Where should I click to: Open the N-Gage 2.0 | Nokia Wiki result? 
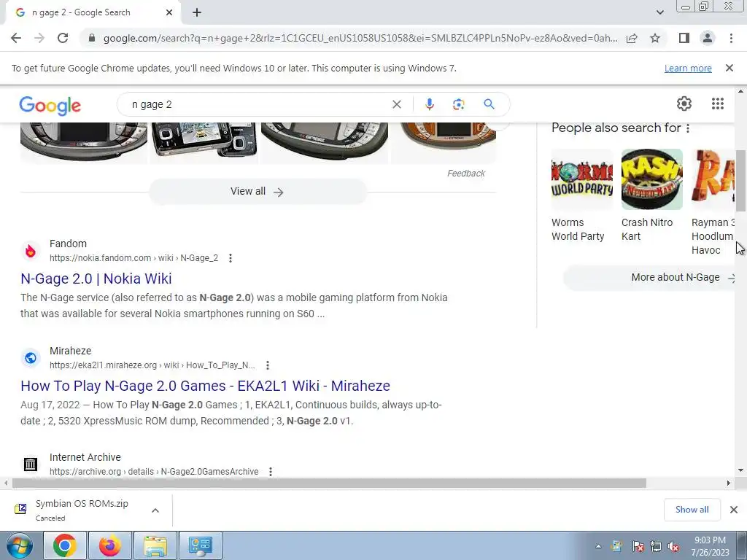(x=96, y=279)
